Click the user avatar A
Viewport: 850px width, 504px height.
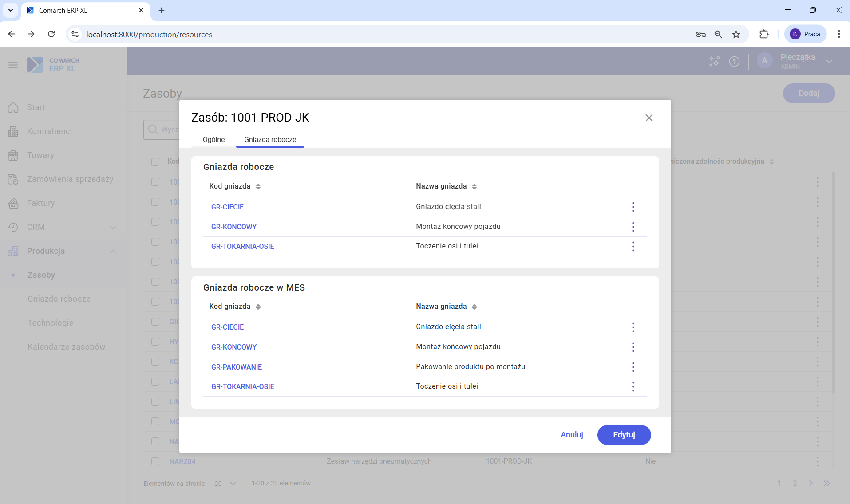pos(764,61)
